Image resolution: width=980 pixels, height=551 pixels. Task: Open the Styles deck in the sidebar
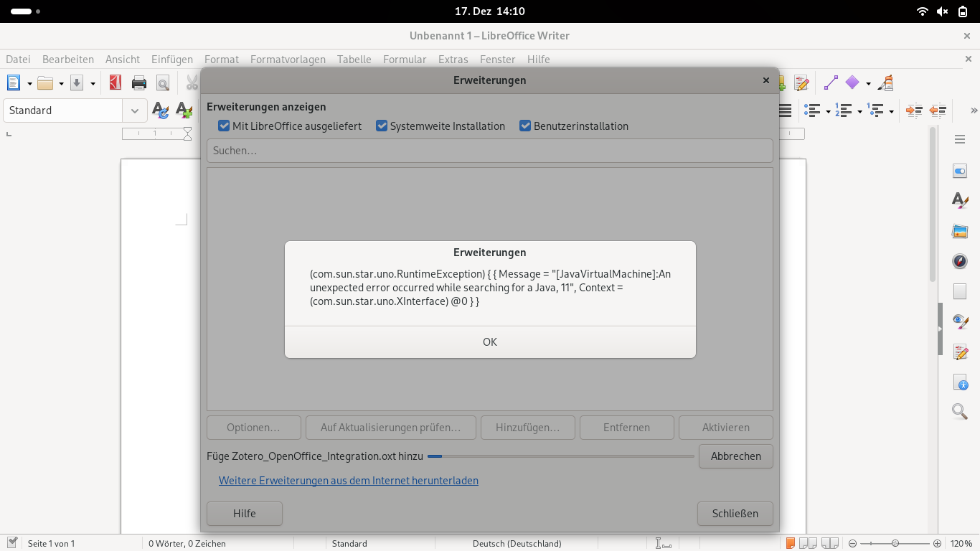click(x=960, y=201)
